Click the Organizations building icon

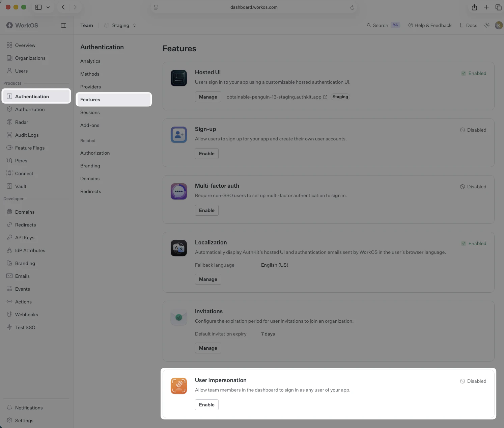[x=9, y=58]
